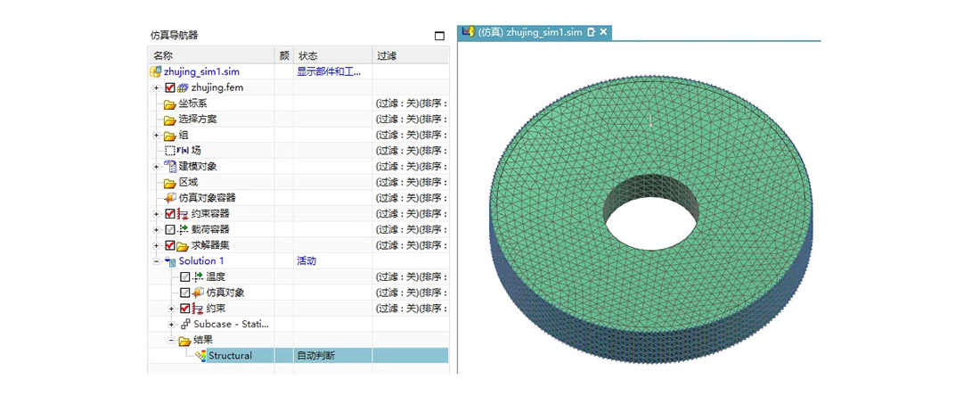Click the 仿真对象容器 icon
This screenshot has width=980, height=396.
[170, 198]
